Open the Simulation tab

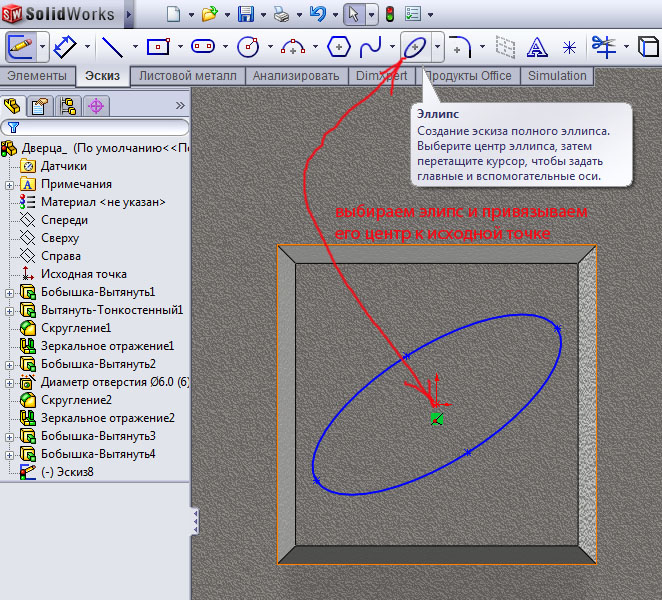[x=557, y=76]
